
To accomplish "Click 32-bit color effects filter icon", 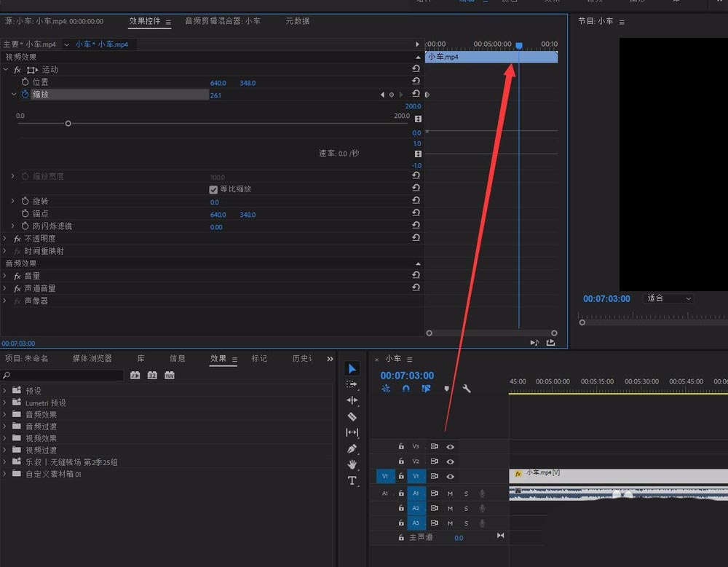I will tap(152, 376).
